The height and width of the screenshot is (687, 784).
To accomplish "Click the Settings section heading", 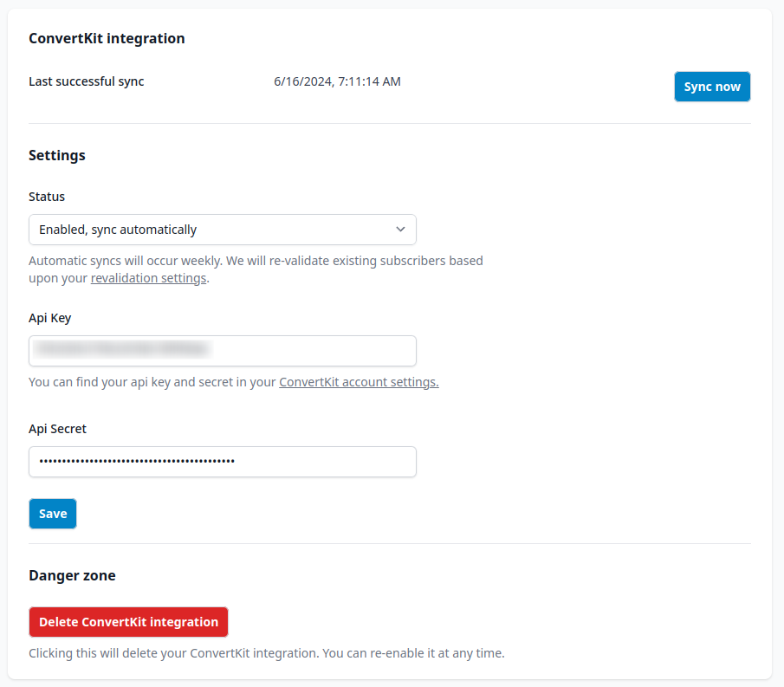I will 57,155.
